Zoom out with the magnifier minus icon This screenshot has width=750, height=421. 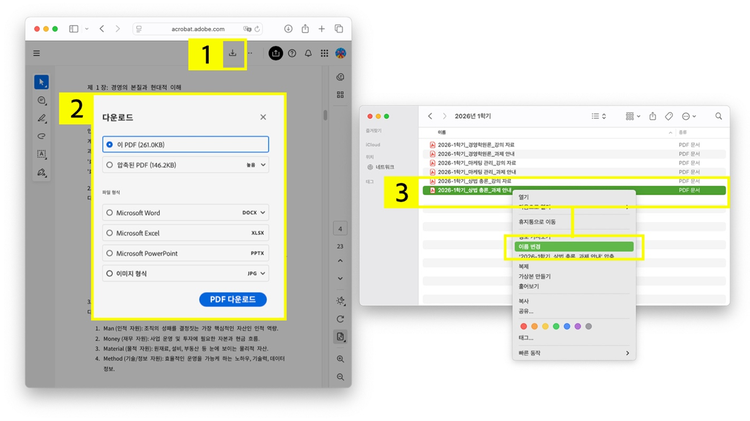pyautogui.click(x=340, y=377)
